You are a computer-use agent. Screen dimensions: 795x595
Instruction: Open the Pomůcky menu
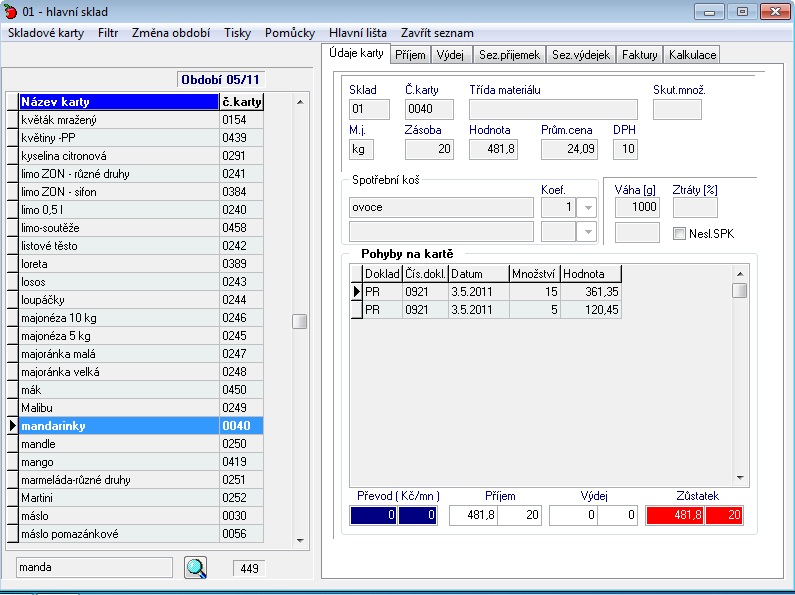[290, 33]
